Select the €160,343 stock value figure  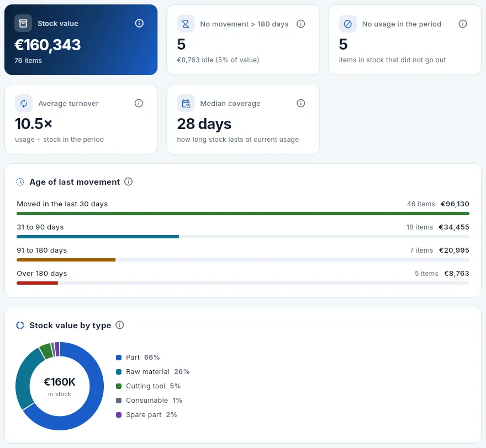coord(47,45)
